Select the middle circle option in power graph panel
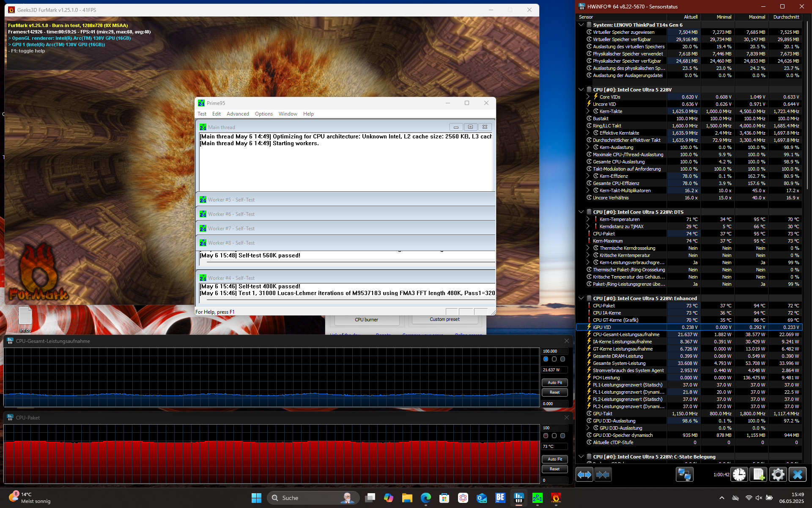 click(x=554, y=359)
